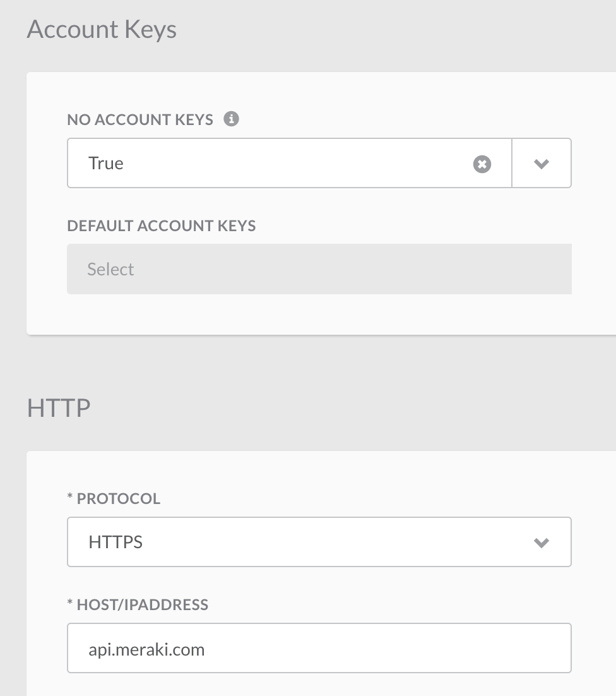The image size is (616, 696).
Task: Expand the No Account Keys chevron arrow
Action: pos(541,164)
